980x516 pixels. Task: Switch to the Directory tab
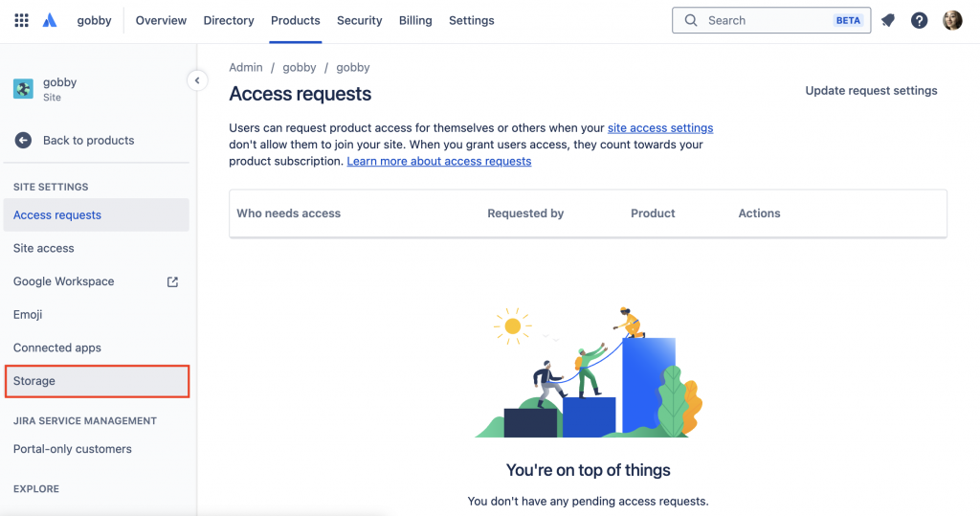(229, 20)
